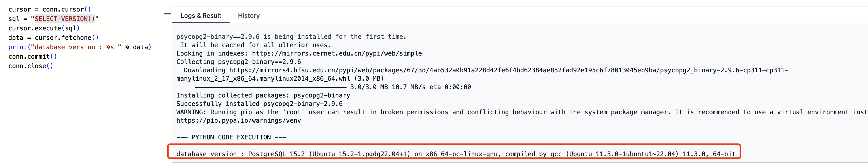This screenshot has width=868, height=163.
Task: Select the Logs & Result tab
Action: [x=201, y=15]
